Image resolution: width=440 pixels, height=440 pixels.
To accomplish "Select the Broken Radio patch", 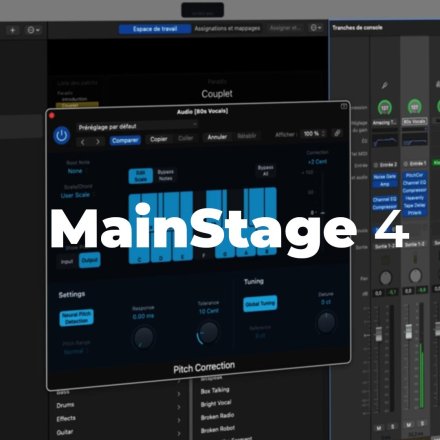I will point(217,416).
